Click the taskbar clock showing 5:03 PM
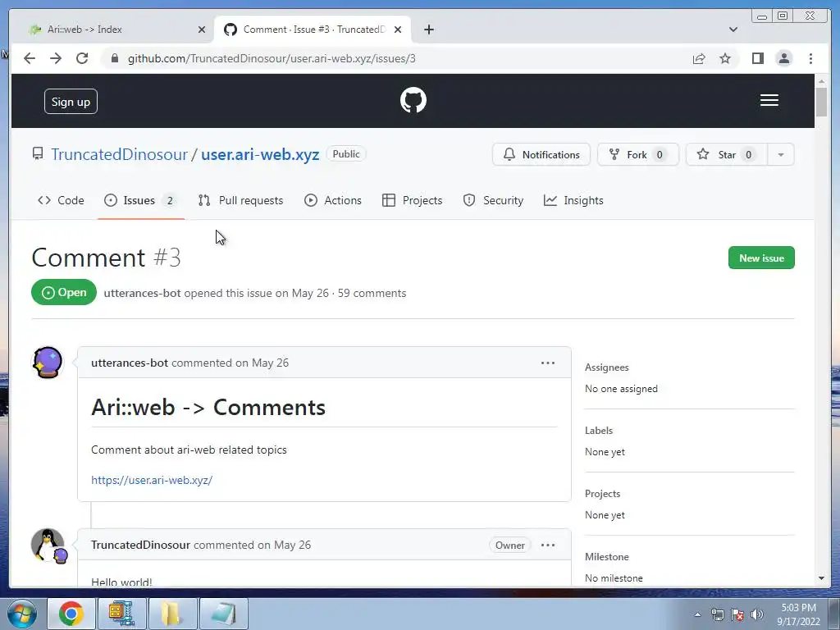Viewport: 840px width, 630px height. (798, 614)
